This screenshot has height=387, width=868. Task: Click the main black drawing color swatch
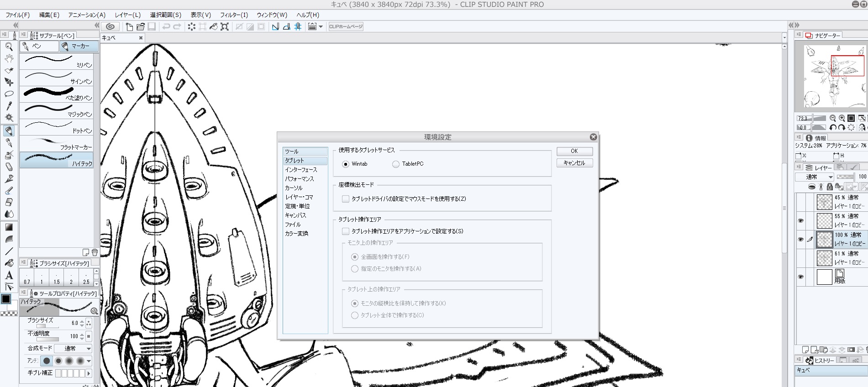[x=6, y=299]
